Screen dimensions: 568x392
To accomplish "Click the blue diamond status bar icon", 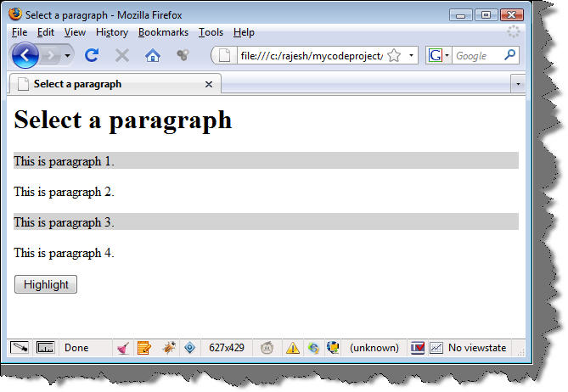I will click(x=190, y=348).
